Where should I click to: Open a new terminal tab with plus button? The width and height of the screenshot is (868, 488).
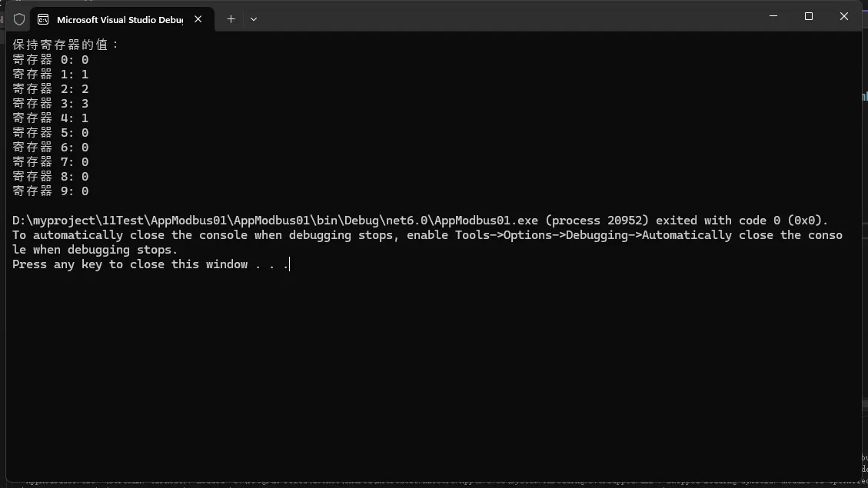click(231, 19)
